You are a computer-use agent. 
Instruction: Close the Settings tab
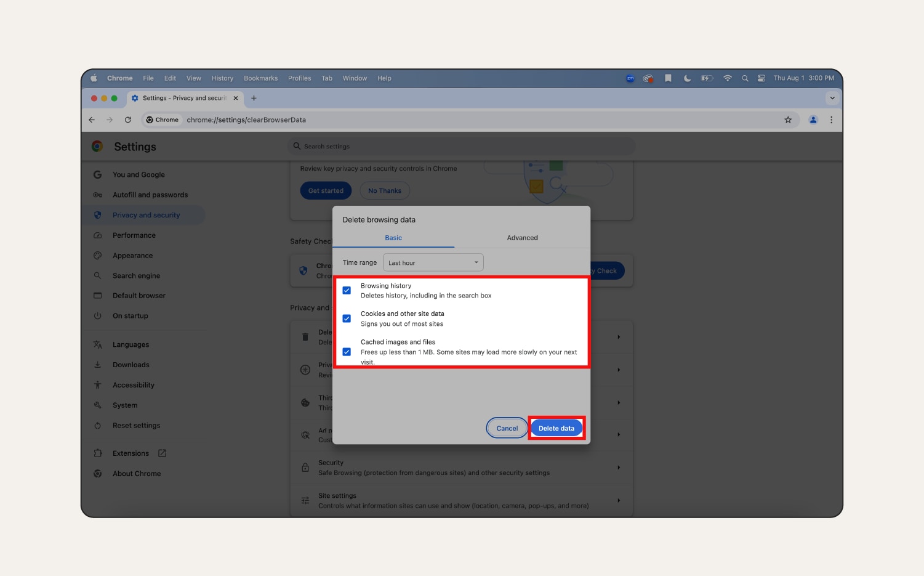pyautogui.click(x=236, y=98)
